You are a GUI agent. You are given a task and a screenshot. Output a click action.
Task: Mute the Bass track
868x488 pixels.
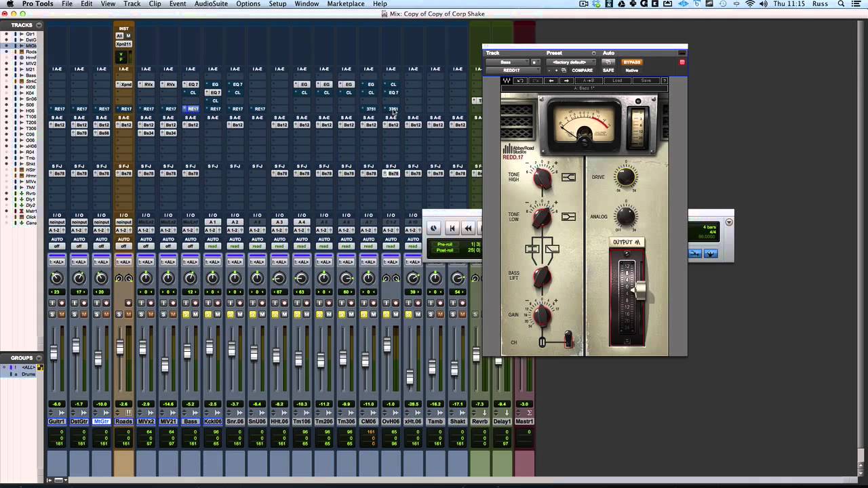(195, 314)
